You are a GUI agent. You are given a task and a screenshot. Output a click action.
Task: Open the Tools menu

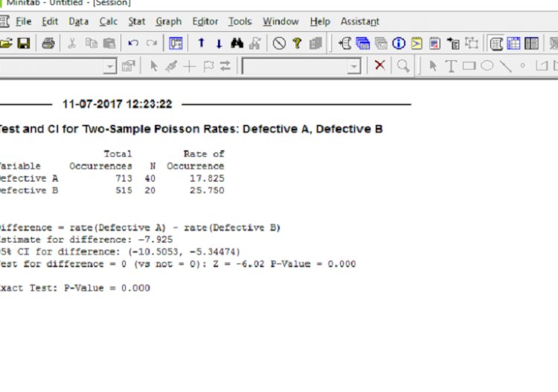click(x=240, y=22)
